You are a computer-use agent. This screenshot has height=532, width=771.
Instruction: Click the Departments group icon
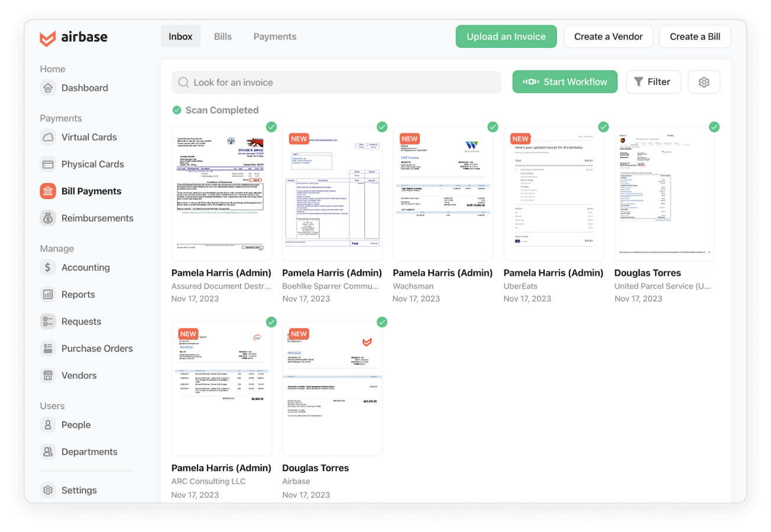tap(48, 452)
